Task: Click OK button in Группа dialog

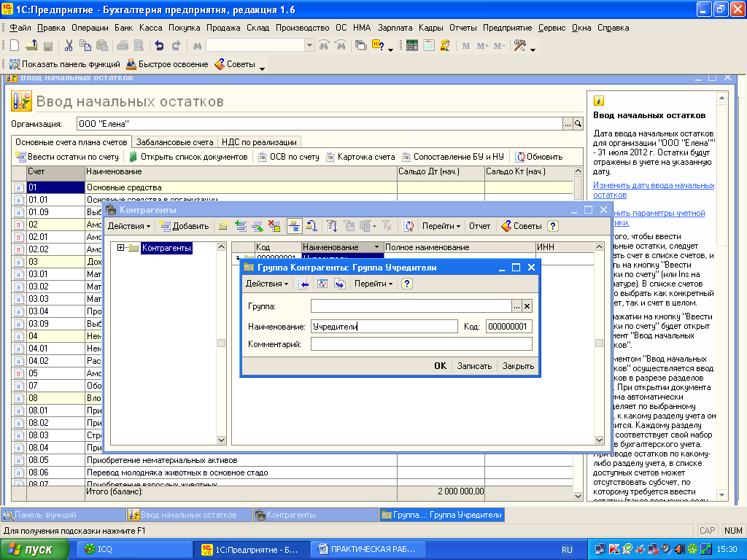Action: [440, 366]
